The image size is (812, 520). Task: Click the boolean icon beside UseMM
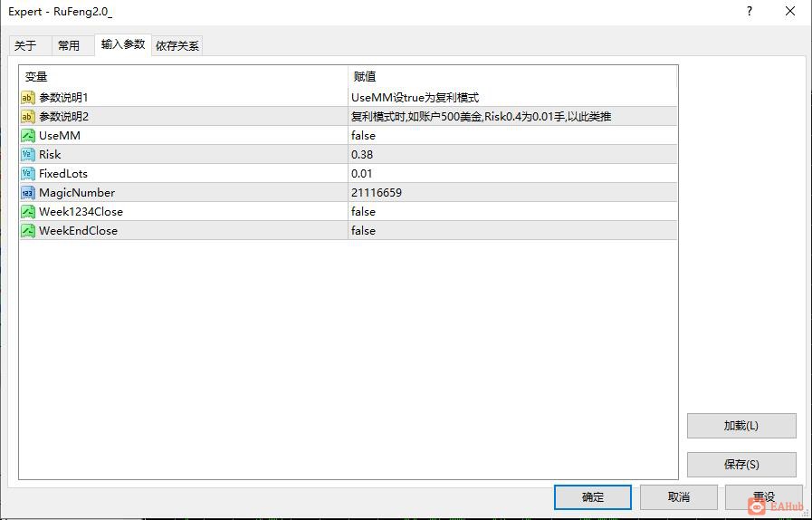(x=28, y=136)
